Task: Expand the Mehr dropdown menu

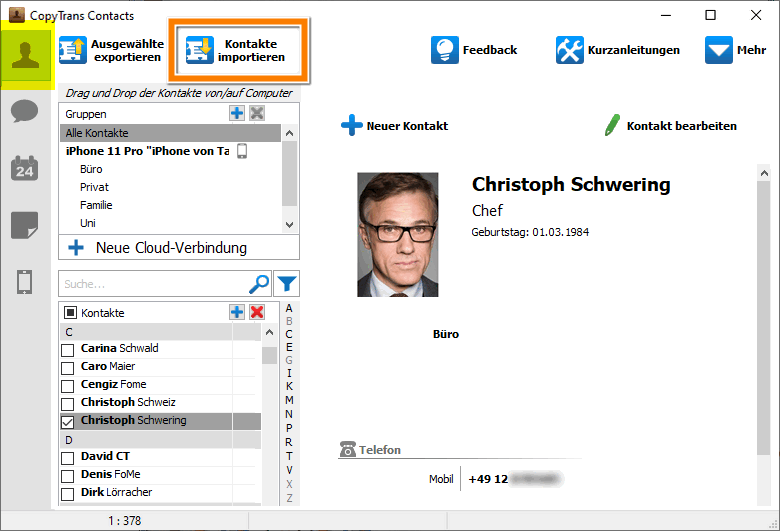Action: click(x=735, y=50)
